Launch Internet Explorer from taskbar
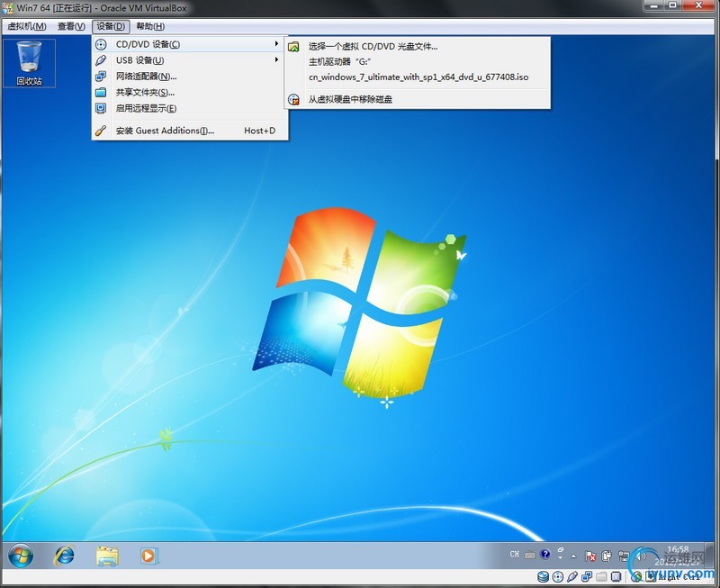 coord(65,556)
